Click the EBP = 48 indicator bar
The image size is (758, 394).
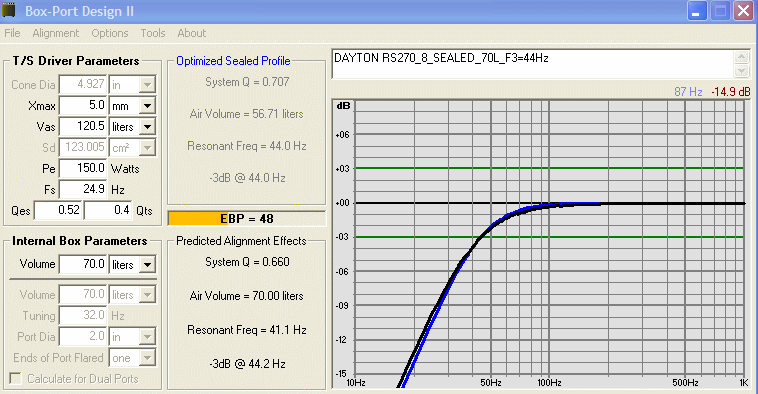pyautogui.click(x=247, y=219)
